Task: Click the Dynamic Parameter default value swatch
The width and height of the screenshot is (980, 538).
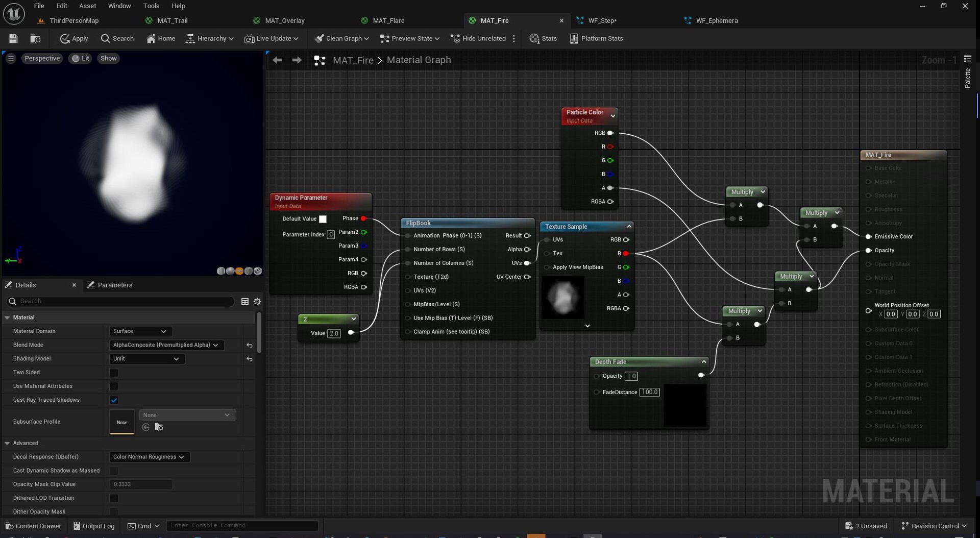Action: coord(323,219)
